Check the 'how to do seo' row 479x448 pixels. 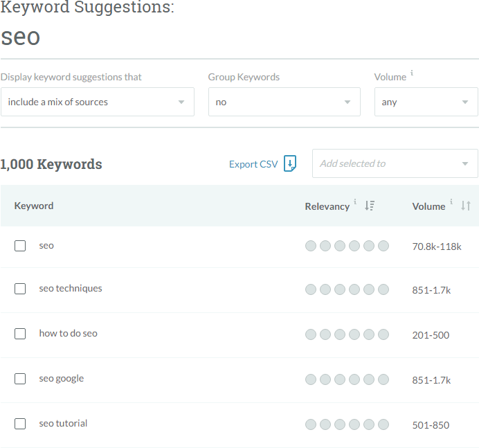[20, 334]
